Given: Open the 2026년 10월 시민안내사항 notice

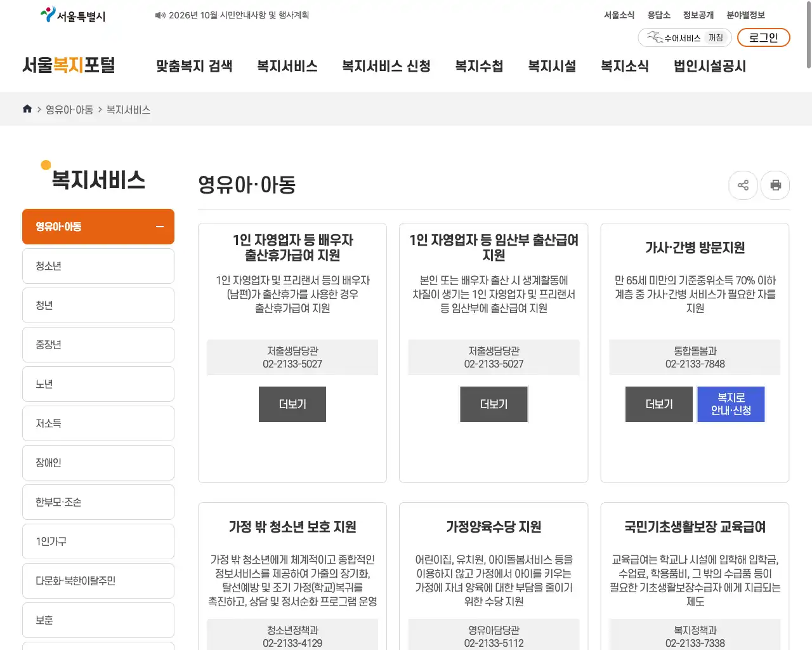Looking at the screenshot, I should click(239, 15).
